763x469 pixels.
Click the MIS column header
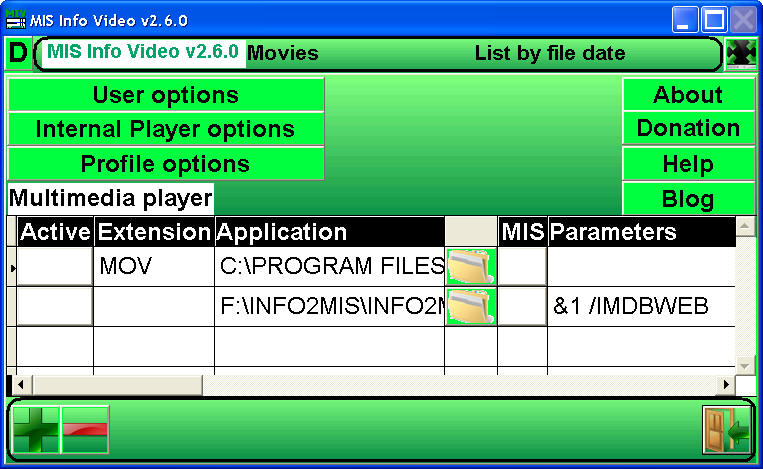(523, 232)
